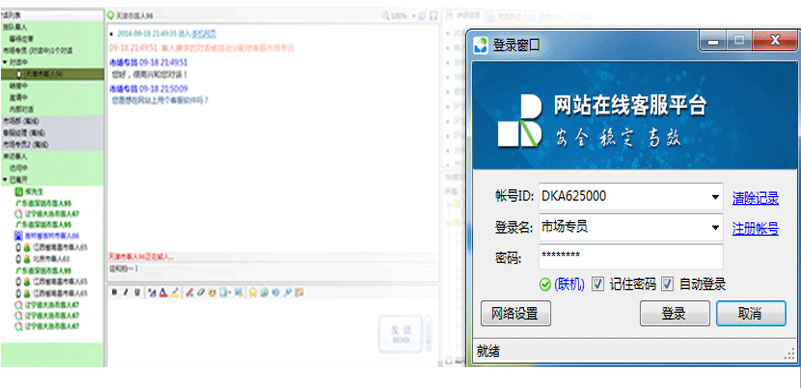The height and width of the screenshot is (388, 801).
Task: Click the screenshot capture icon in the toolbar
Action: (239, 293)
